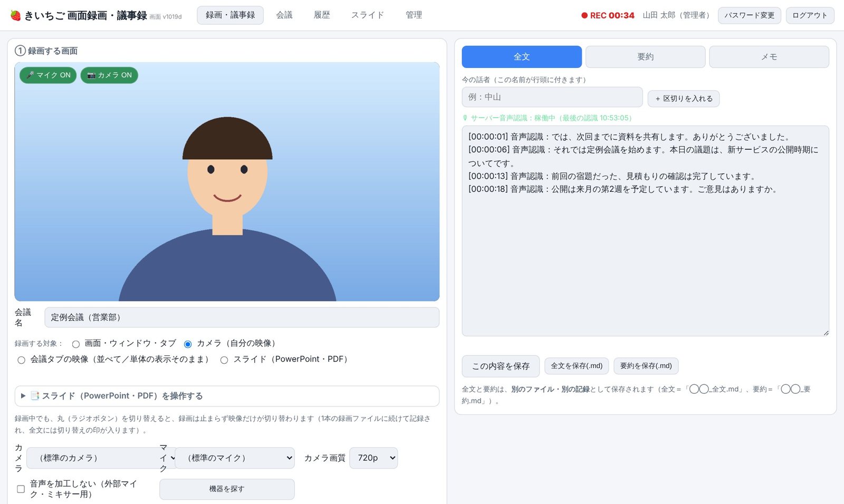Click the REC 00:34 timer text
Viewport: 844px width, 504px height.
pos(612,15)
